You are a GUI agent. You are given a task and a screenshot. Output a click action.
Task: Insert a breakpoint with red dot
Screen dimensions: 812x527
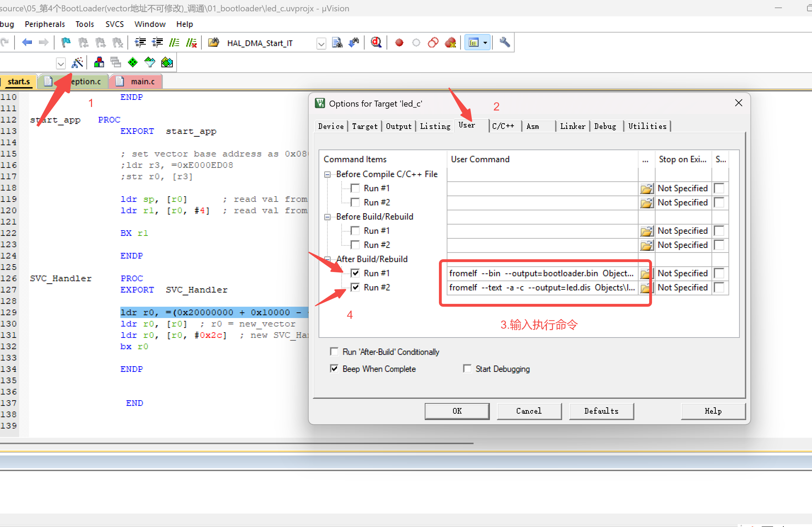pyautogui.click(x=399, y=42)
